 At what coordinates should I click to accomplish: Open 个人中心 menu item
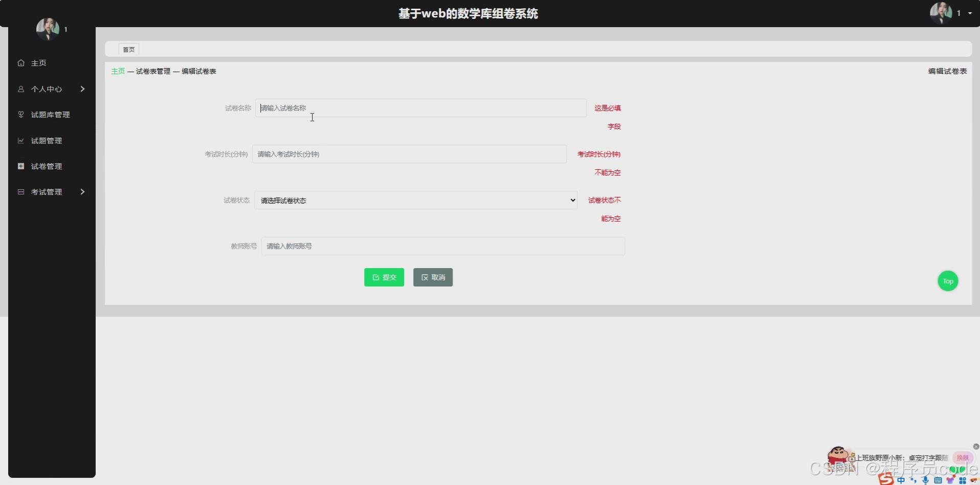pyautogui.click(x=47, y=89)
